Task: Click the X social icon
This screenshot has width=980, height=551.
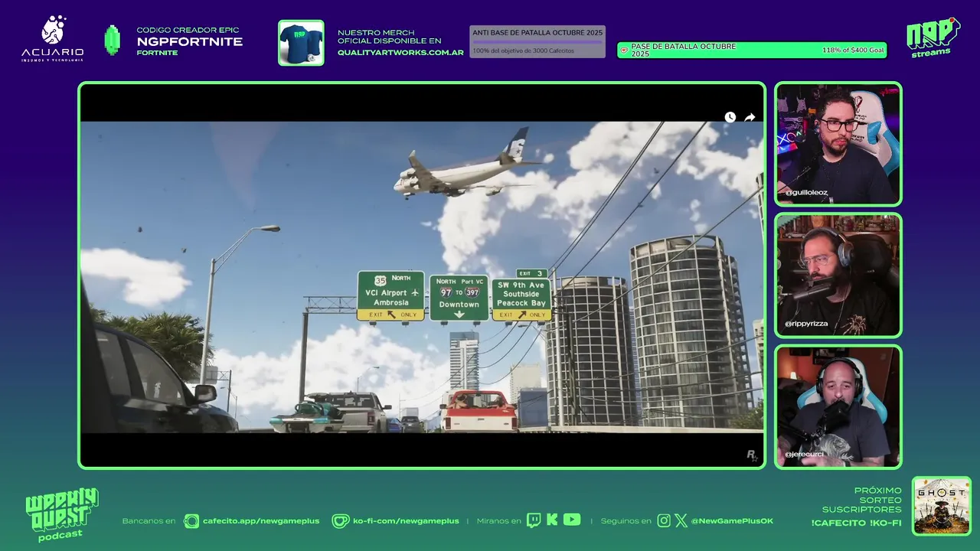Action: (x=681, y=520)
